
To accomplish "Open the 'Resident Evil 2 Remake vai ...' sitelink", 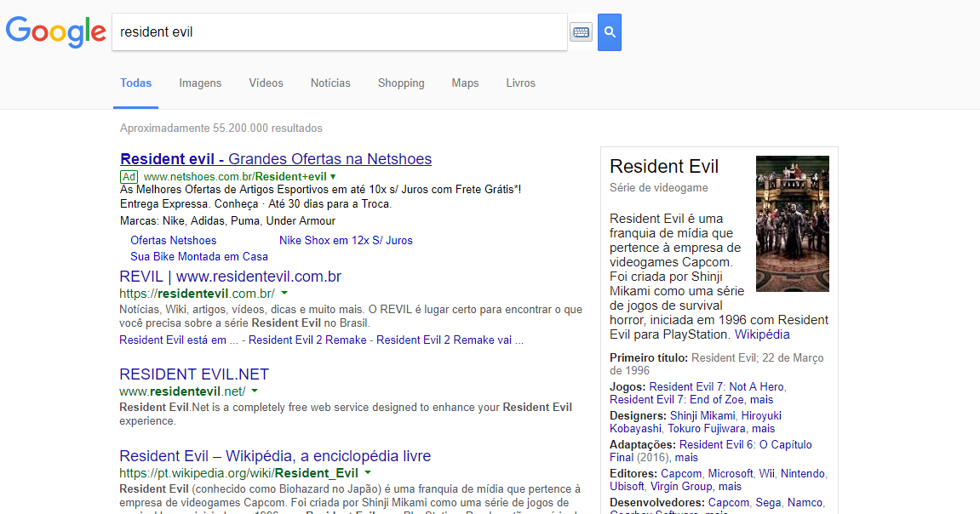I will coord(450,340).
